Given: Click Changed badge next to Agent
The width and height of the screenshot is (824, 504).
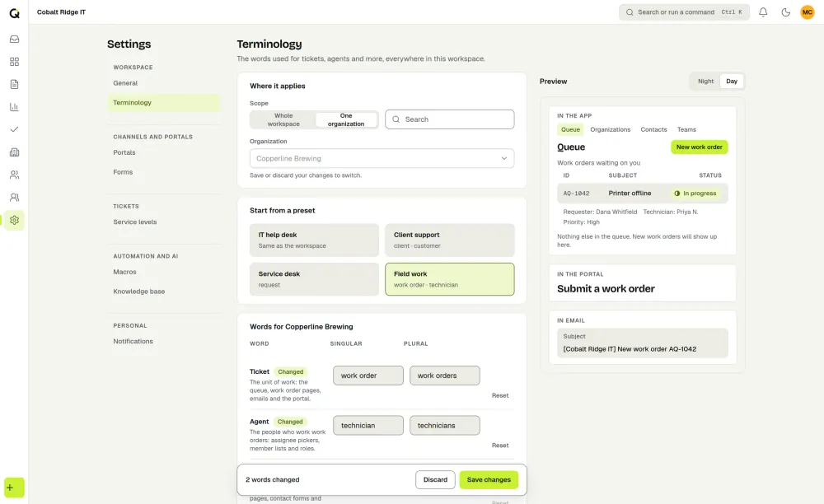Looking at the screenshot, I should click(289, 422).
